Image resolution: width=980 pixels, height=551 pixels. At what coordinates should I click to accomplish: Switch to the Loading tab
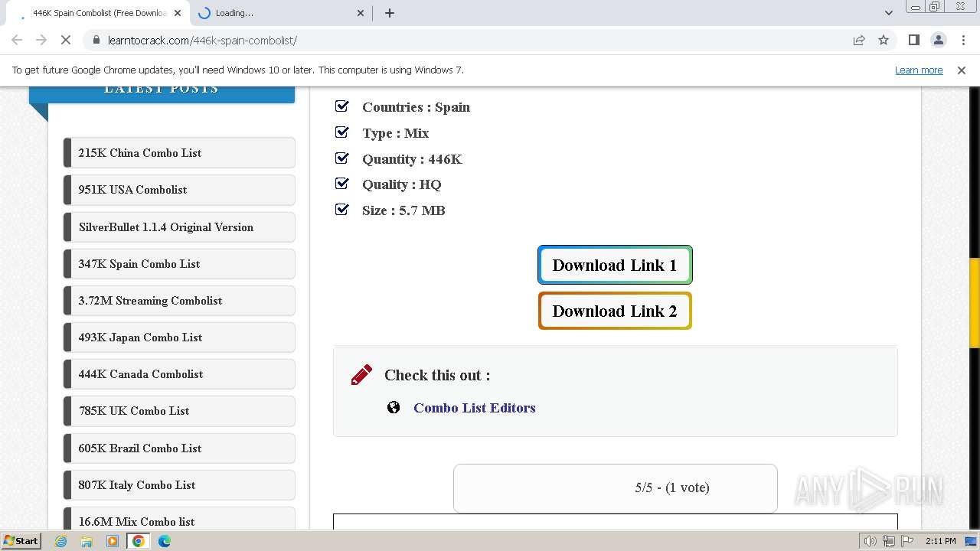(281, 13)
